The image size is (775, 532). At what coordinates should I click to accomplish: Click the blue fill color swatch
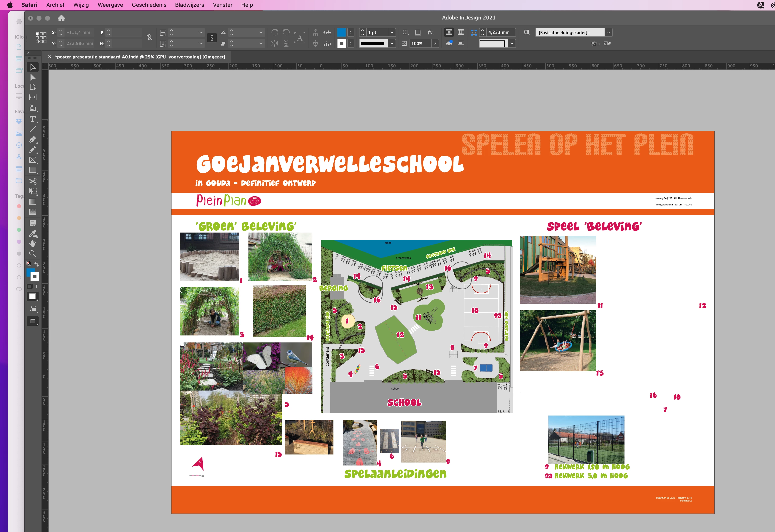pyautogui.click(x=341, y=32)
